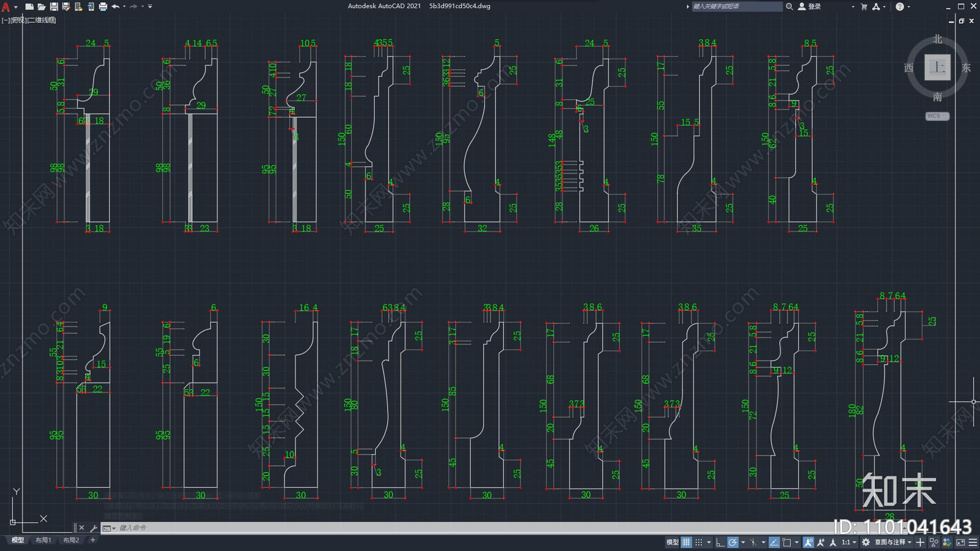Click the Undo arrow icon

pos(115,7)
